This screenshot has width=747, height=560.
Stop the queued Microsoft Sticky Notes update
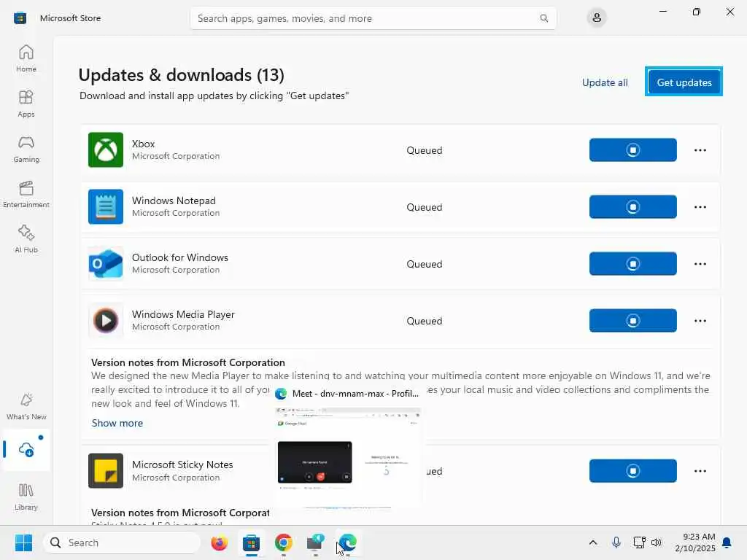pos(632,470)
